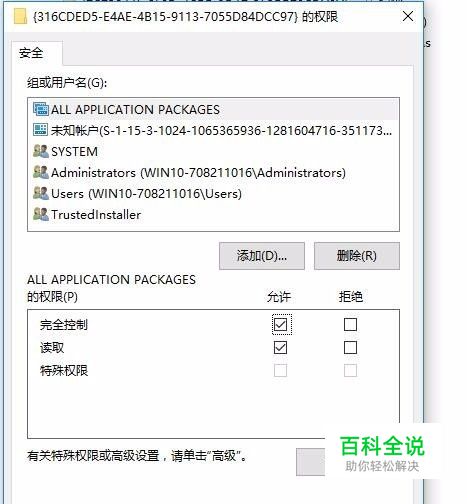Click the TrustedInstaller user icon

tap(41, 214)
